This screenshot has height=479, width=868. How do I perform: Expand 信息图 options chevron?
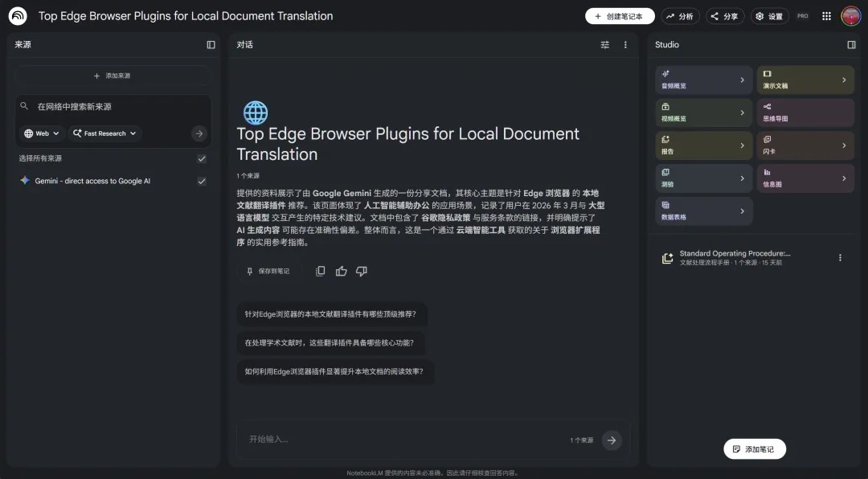pos(844,178)
